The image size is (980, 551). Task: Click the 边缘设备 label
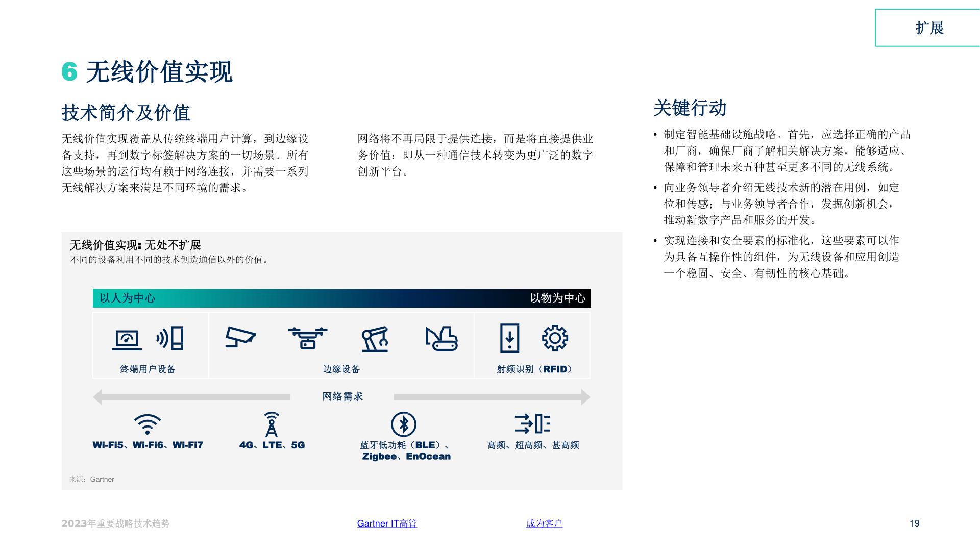[341, 369]
